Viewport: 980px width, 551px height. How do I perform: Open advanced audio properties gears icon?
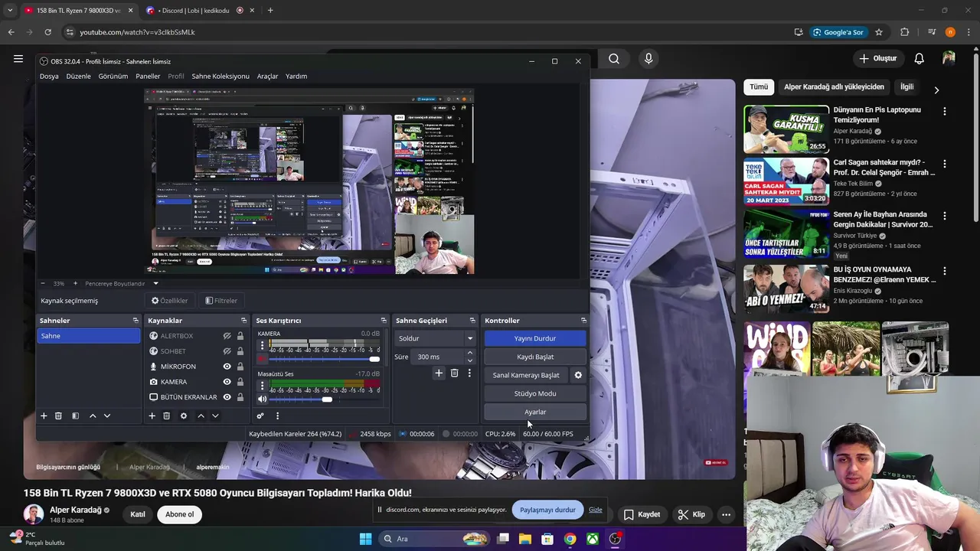point(260,416)
